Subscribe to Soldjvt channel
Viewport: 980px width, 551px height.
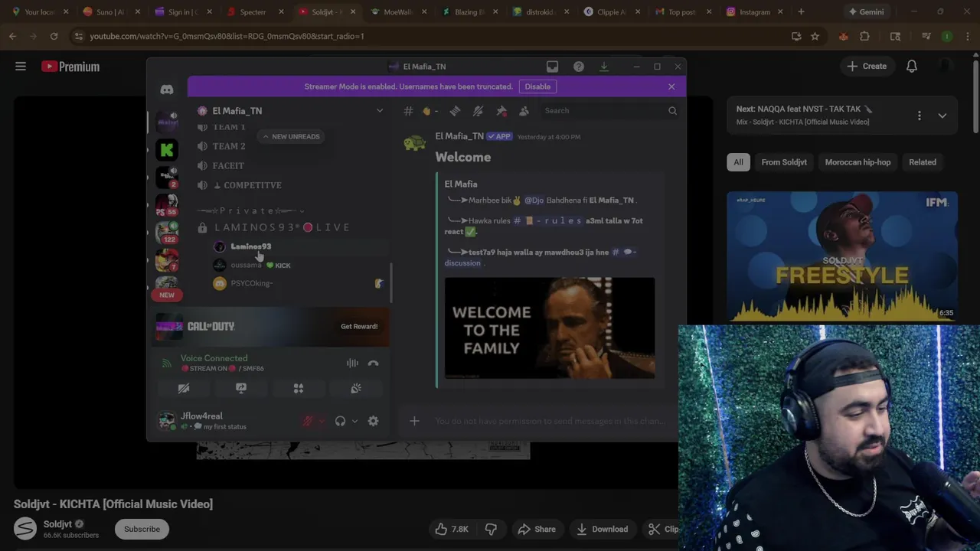pyautogui.click(x=142, y=529)
